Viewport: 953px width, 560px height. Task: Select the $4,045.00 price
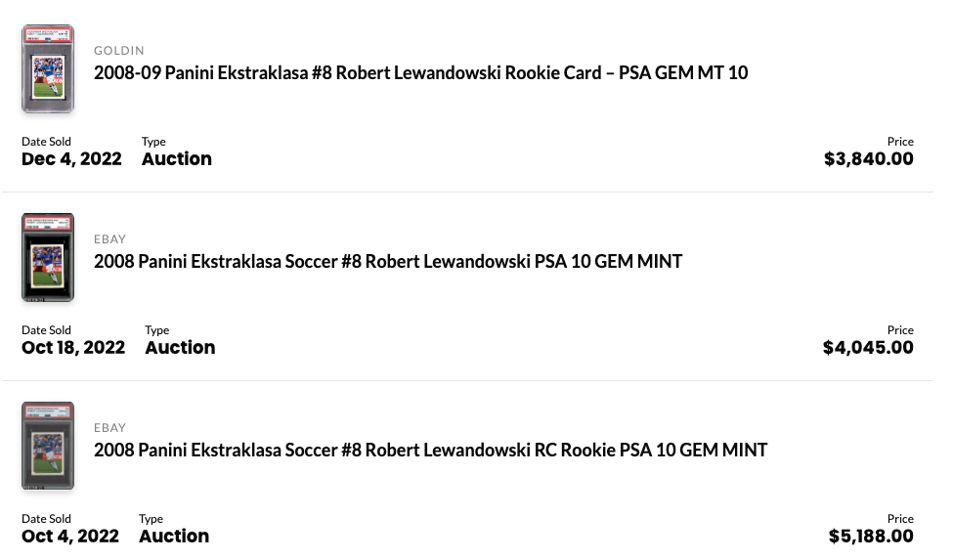868,347
